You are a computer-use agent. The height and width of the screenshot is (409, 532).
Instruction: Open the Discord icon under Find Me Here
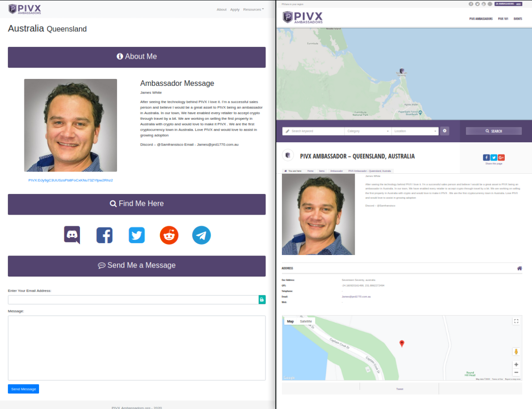pos(72,235)
